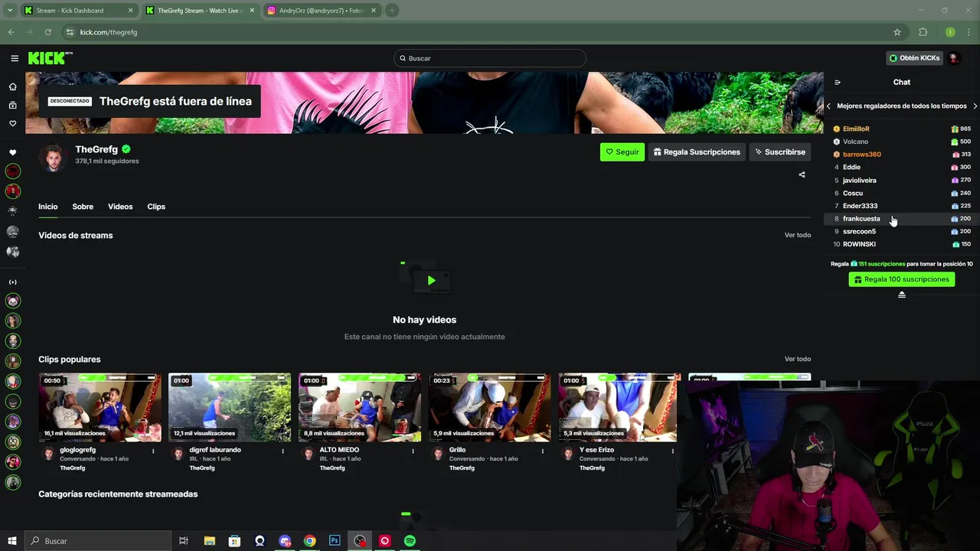Show next leaderboard with right chevron
980x551 pixels.
[975, 106]
